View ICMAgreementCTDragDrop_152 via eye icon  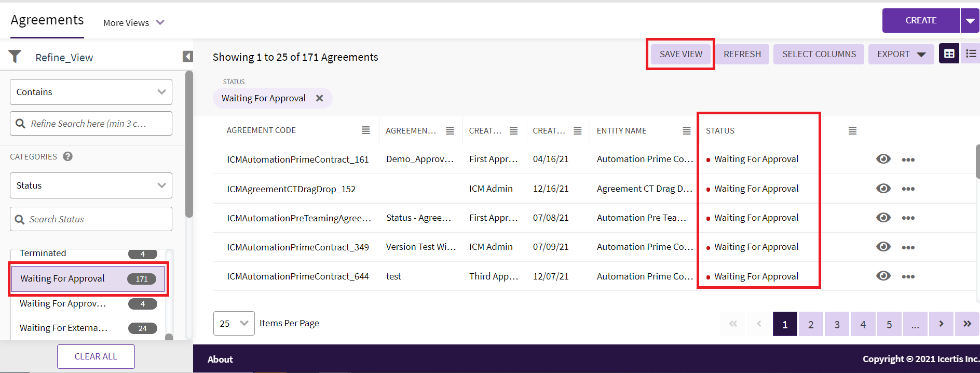(883, 189)
